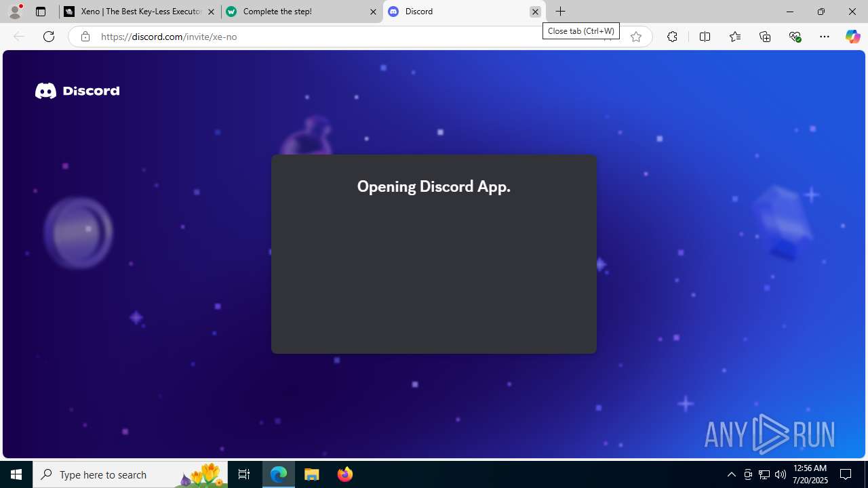Open File Explorer from the taskbar
This screenshot has height=488, width=868.
(x=312, y=474)
